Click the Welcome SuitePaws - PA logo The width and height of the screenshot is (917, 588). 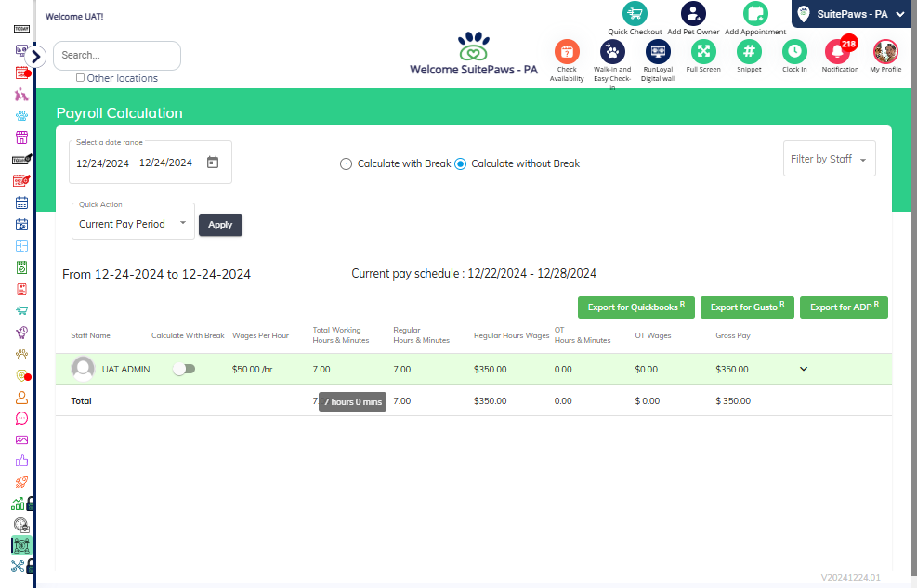474,54
